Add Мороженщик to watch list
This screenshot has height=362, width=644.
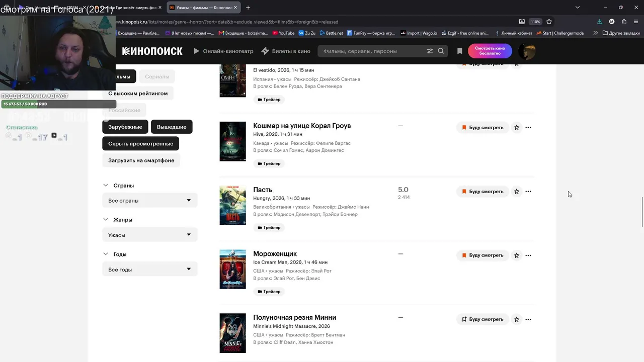(483, 255)
